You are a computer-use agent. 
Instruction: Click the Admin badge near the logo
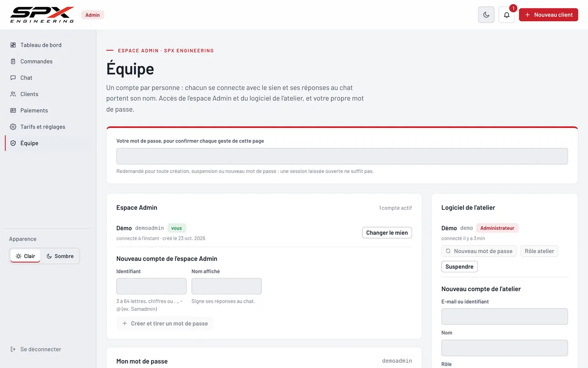[92, 15]
